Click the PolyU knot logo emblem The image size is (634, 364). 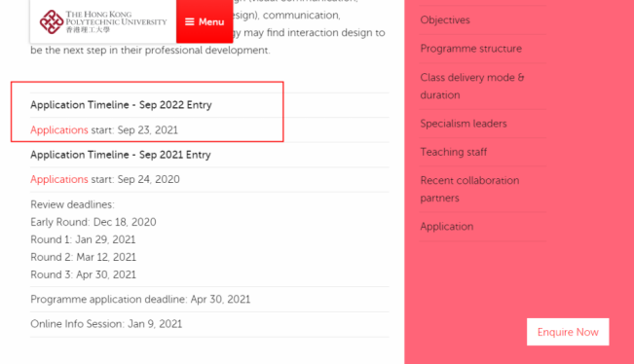[x=52, y=21]
